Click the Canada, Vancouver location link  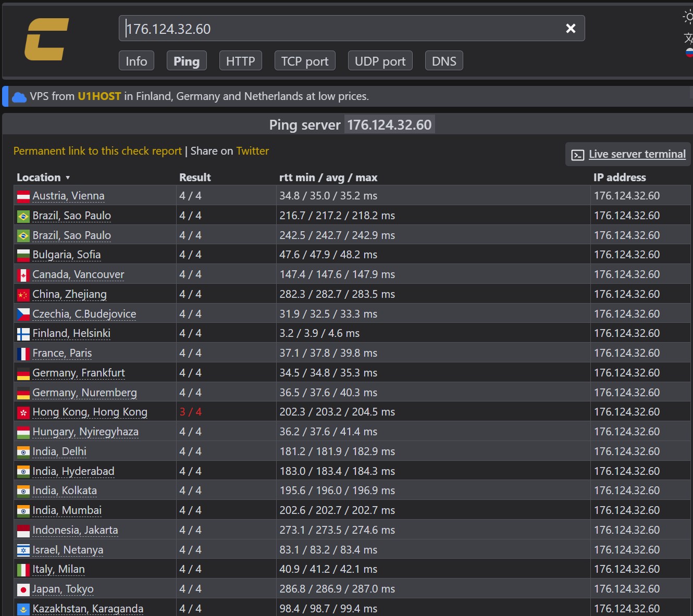[x=78, y=274]
